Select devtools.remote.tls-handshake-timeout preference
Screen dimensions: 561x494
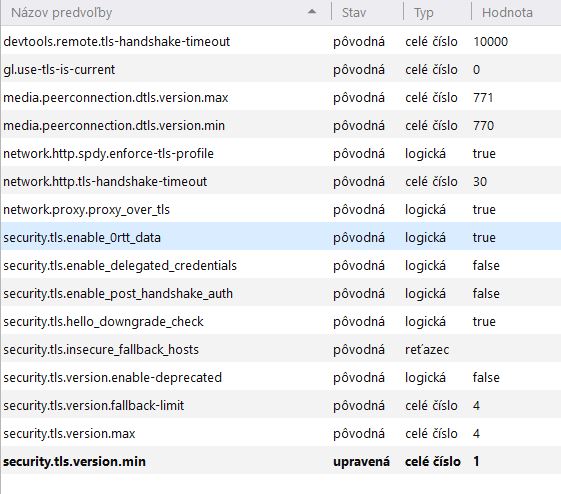coord(281,41)
